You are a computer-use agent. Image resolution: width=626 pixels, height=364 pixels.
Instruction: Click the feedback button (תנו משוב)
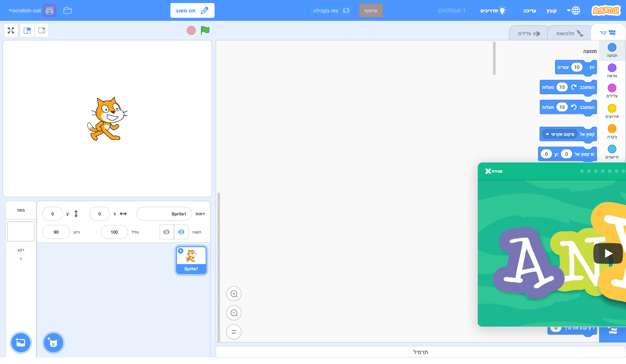point(192,11)
